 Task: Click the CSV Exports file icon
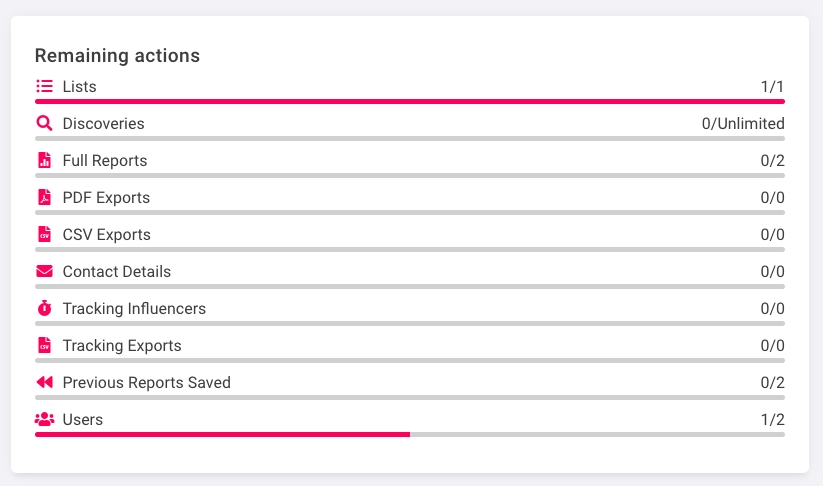tap(44, 235)
